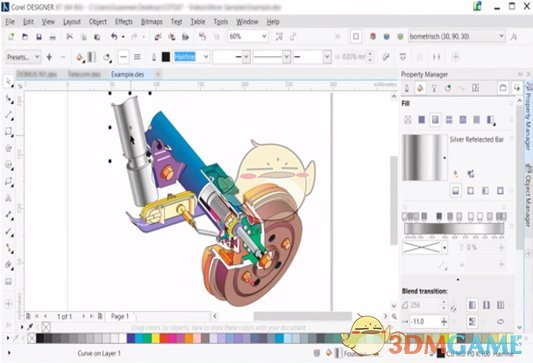The width and height of the screenshot is (533, 363).
Task: Select the Pick tool in the toolbox
Action: (8, 81)
